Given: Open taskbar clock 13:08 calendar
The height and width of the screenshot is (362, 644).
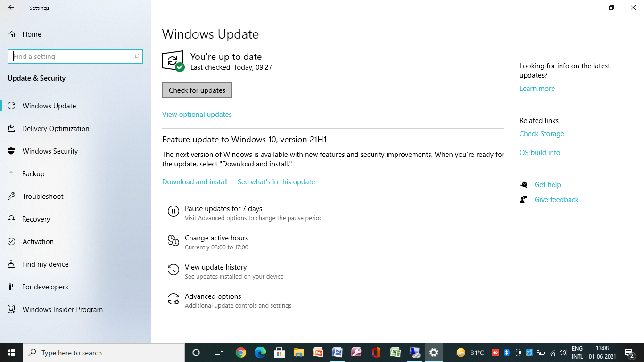Looking at the screenshot, I should point(602,353).
